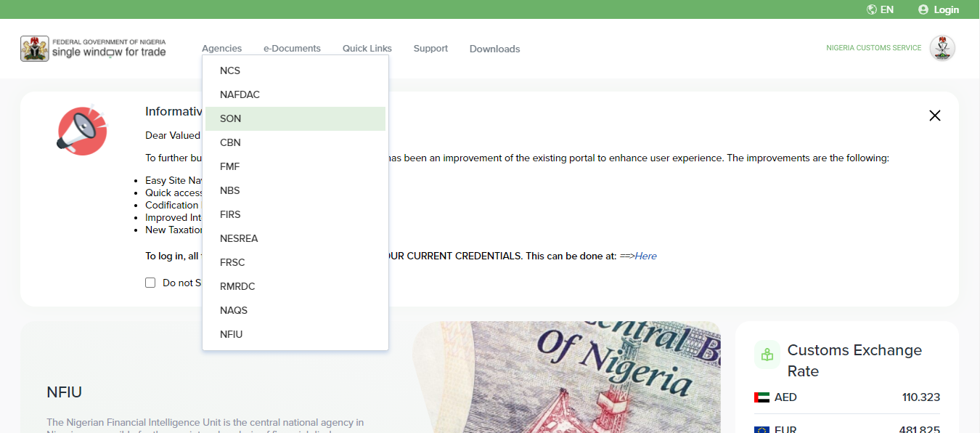
Task: Click the AED flag icon
Action: click(x=761, y=397)
